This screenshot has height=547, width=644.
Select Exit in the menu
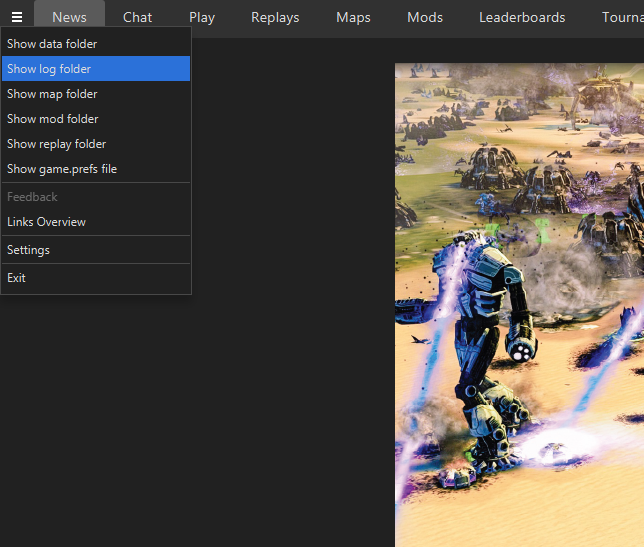96,278
